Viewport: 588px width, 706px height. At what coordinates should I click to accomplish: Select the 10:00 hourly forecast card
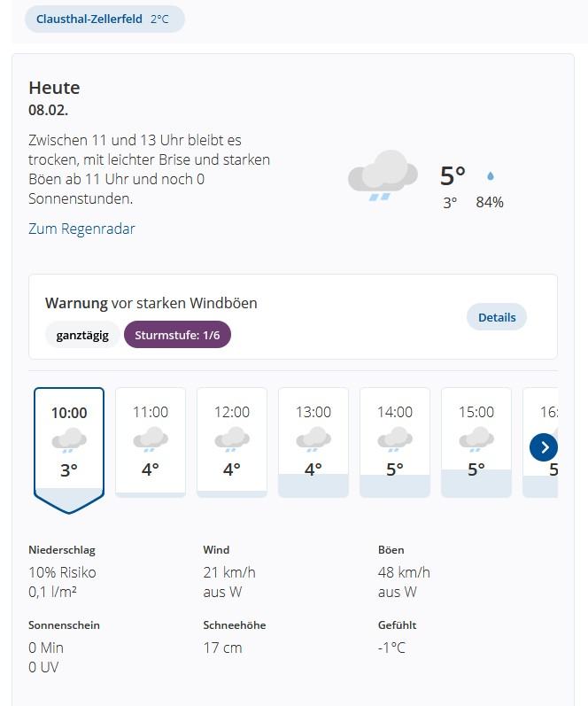[69, 450]
